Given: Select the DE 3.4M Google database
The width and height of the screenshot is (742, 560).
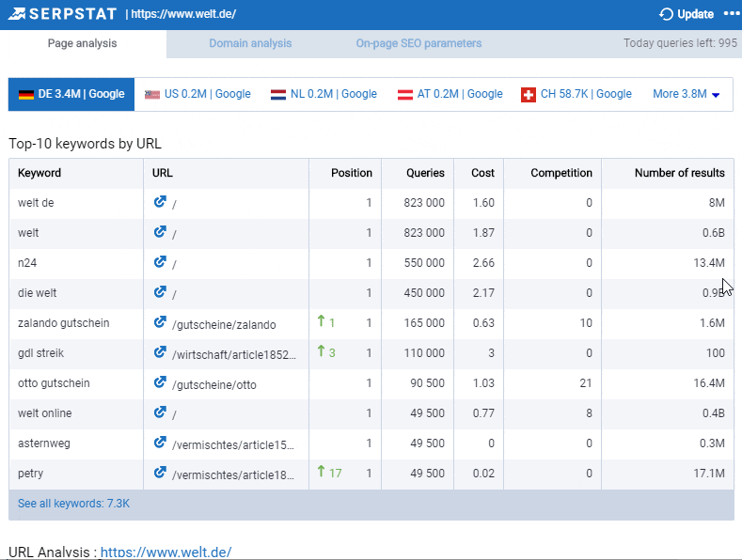Looking at the screenshot, I should [x=71, y=94].
